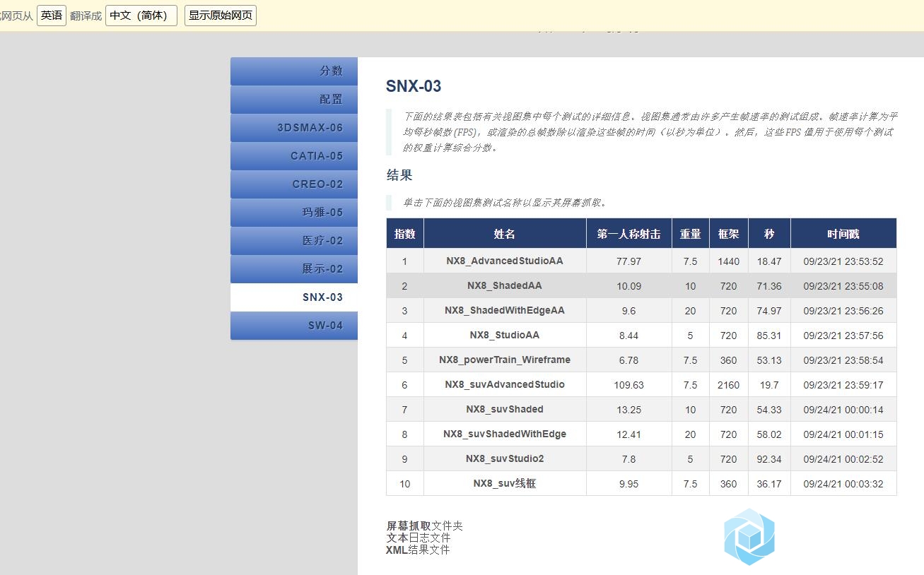Open NX8_ShadedWithEdgeAA screen grab
This screenshot has width=924, height=575.
[505, 310]
